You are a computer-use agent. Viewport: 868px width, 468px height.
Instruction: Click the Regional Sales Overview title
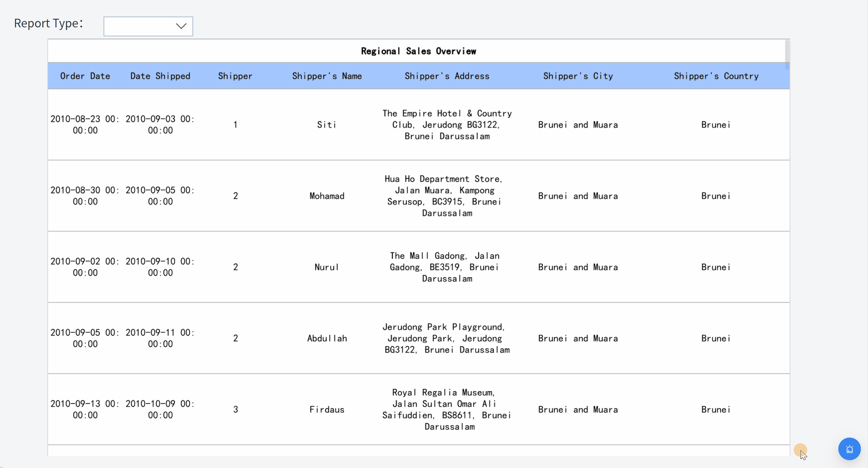[419, 51]
